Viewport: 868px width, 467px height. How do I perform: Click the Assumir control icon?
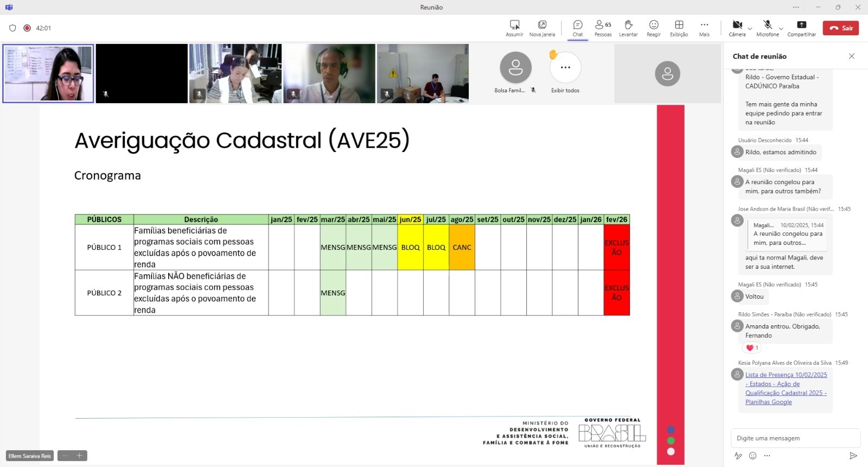click(514, 25)
